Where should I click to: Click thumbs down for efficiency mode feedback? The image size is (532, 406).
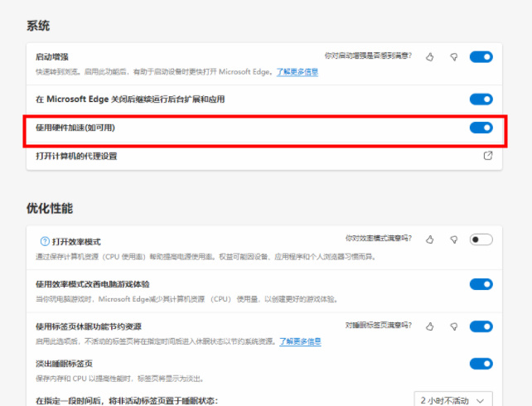tap(453, 239)
